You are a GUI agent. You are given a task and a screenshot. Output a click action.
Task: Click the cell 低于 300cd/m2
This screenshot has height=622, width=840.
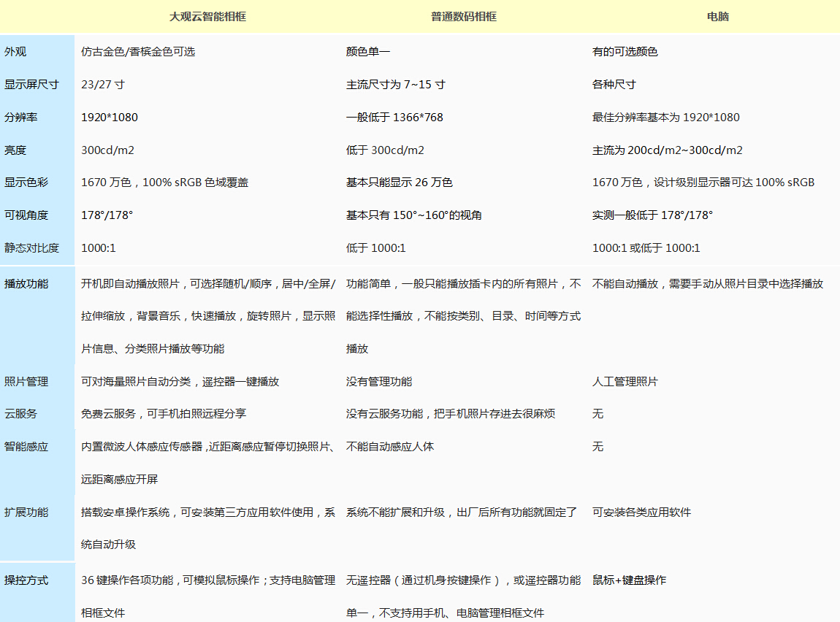click(385, 150)
